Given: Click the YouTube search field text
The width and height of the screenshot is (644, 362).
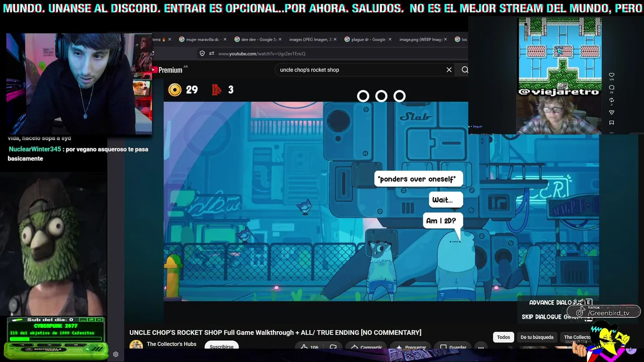Looking at the screenshot, I should tap(309, 70).
